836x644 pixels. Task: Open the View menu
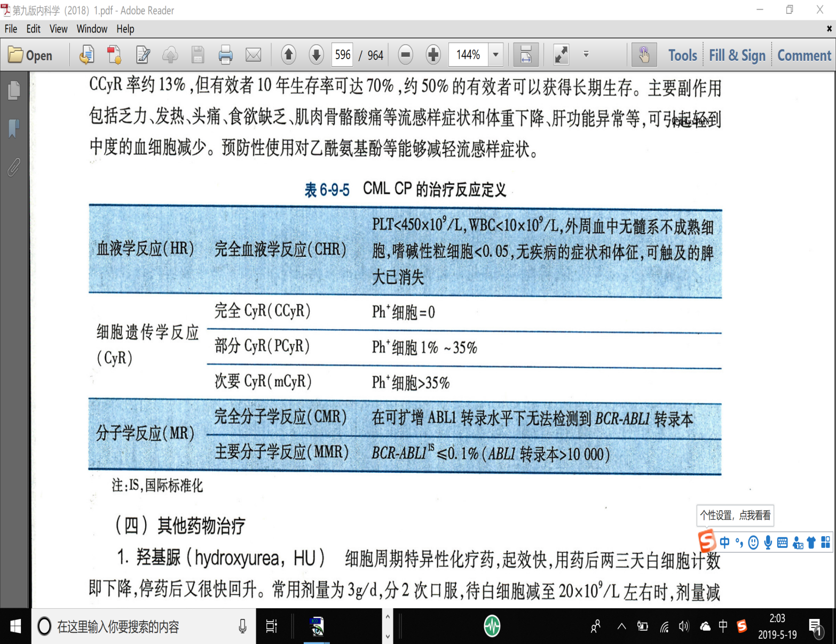(58, 29)
